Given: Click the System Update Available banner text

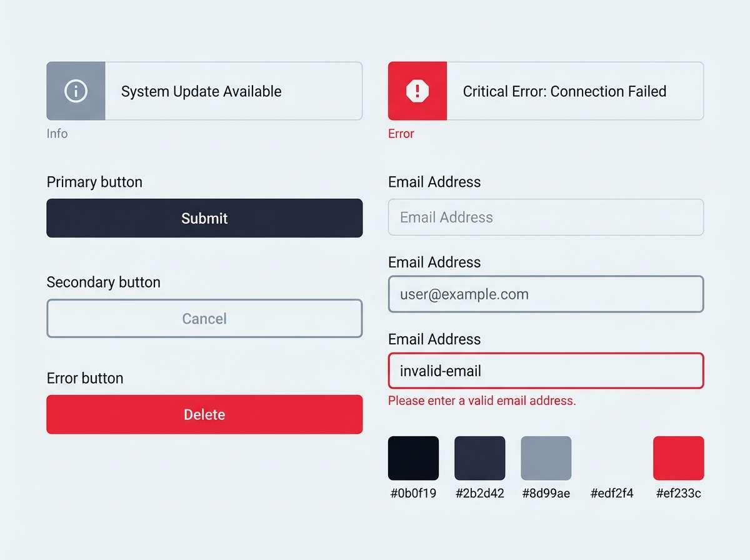Looking at the screenshot, I should (x=201, y=91).
